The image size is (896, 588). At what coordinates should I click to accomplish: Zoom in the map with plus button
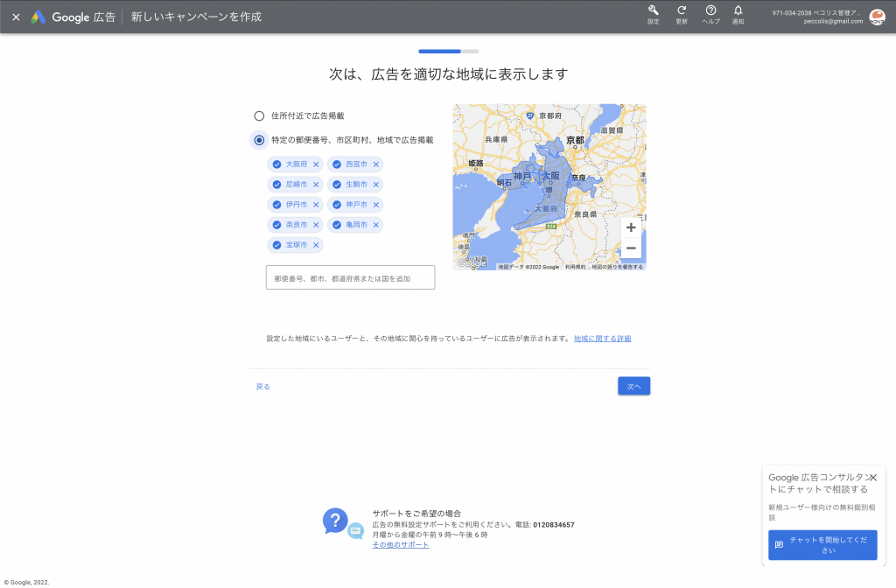click(x=631, y=227)
